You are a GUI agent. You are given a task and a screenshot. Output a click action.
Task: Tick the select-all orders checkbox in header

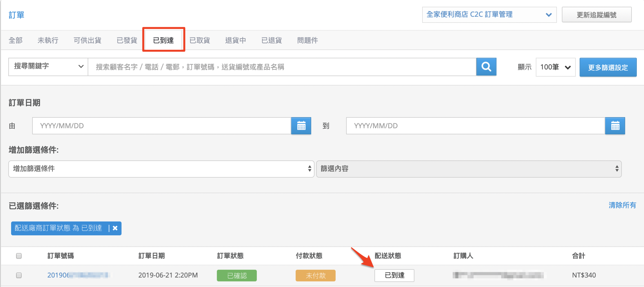(x=19, y=256)
